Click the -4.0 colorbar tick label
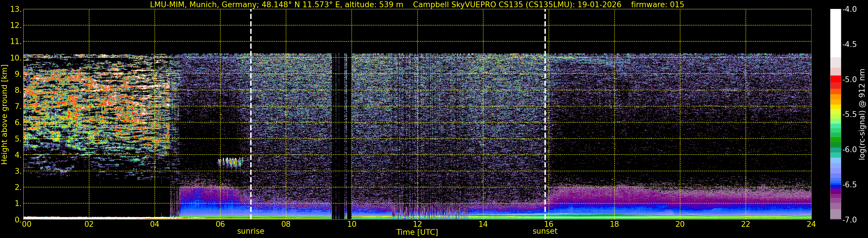Image resolution: width=868 pixels, height=238 pixels. coord(849,10)
